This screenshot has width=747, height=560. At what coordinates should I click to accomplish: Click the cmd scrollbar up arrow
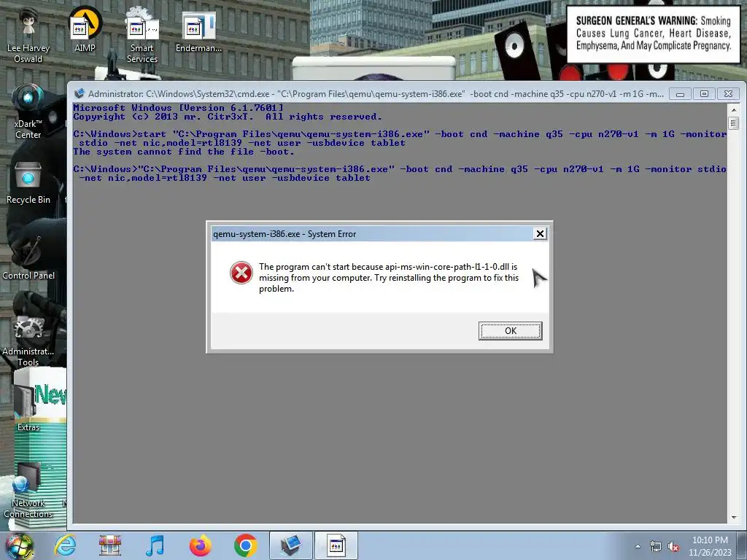(734, 109)
